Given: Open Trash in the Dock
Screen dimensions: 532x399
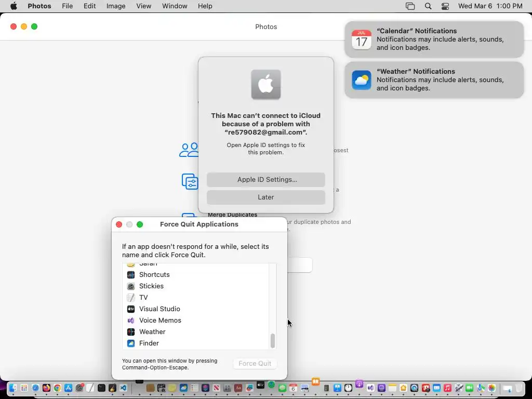Looking at the screenshot, I should (518, 388).
